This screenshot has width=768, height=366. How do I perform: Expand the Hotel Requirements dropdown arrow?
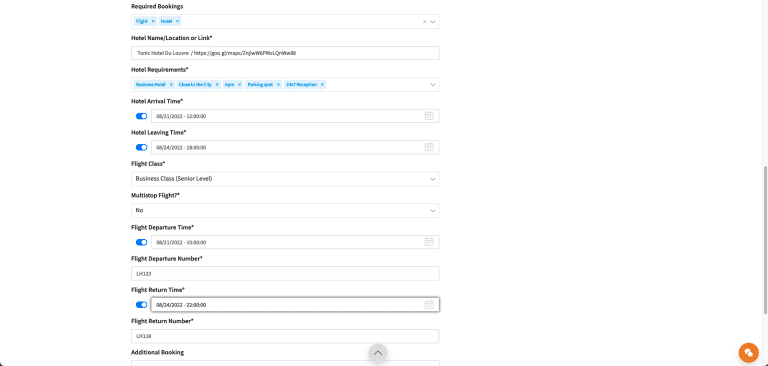432,85
